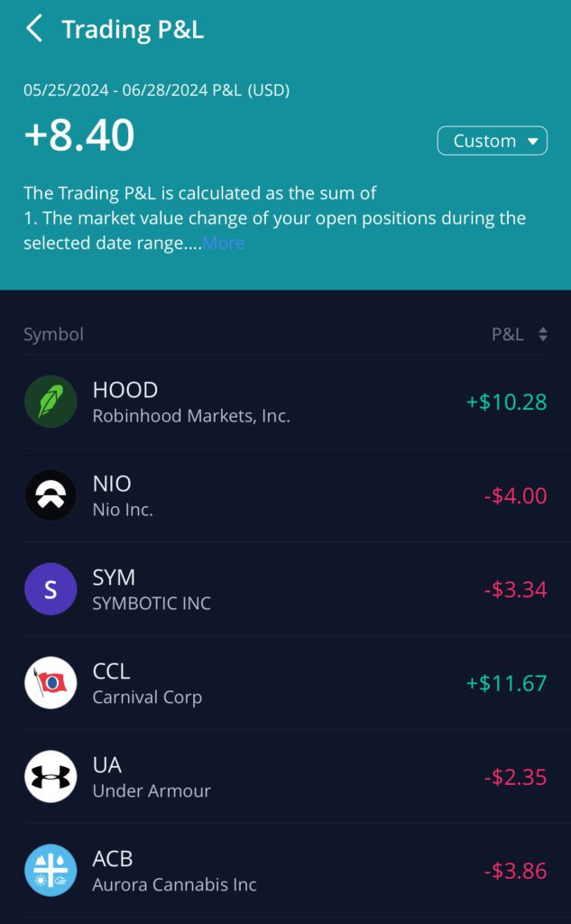
Task: Tap the Robinhood feather logo icon
Action: point(51,402)
